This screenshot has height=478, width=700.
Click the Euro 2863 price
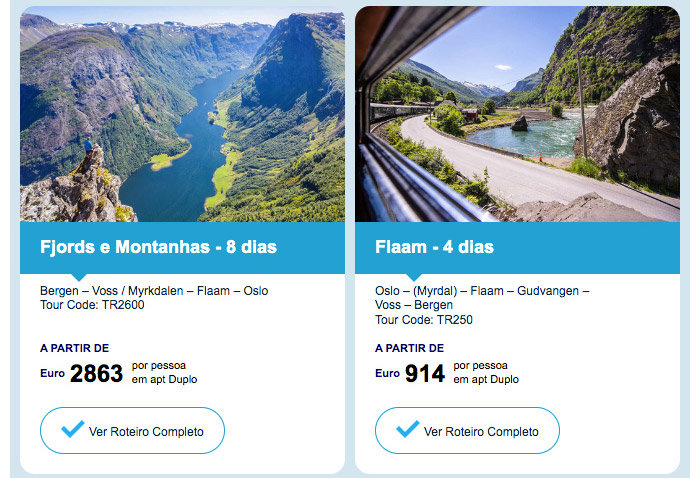(81, 374)
